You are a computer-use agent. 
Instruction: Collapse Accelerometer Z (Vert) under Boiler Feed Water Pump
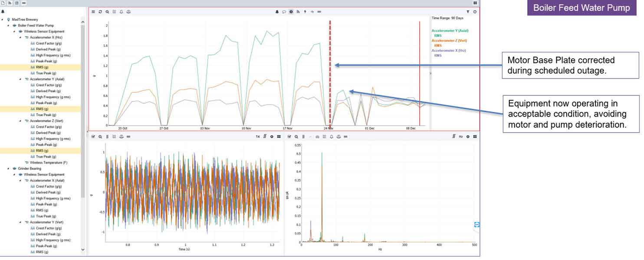click(20, 121)
